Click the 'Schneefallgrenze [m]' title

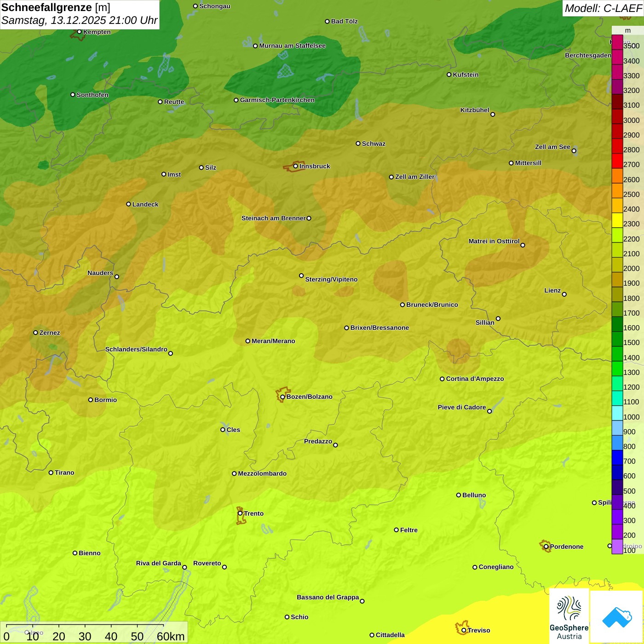click(x=56, y=7)
